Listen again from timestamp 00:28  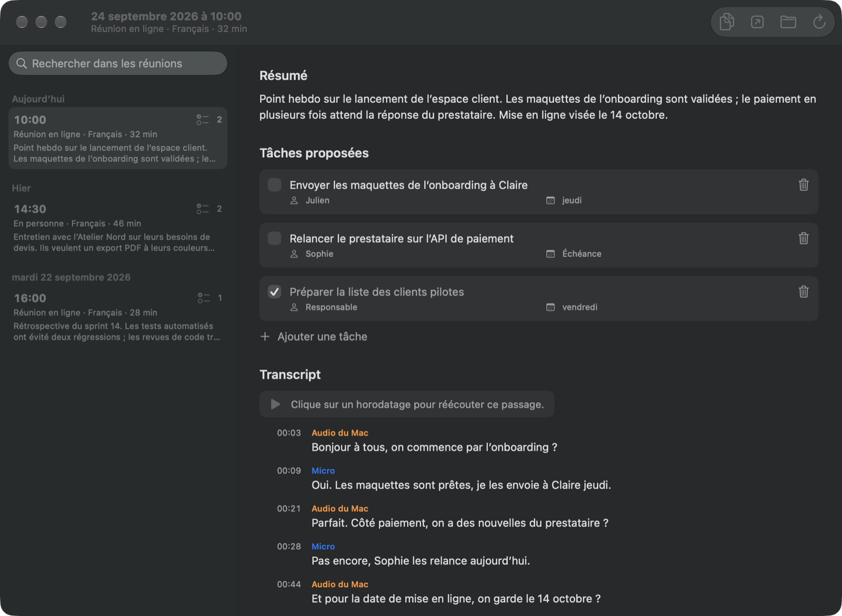(289, 547)
